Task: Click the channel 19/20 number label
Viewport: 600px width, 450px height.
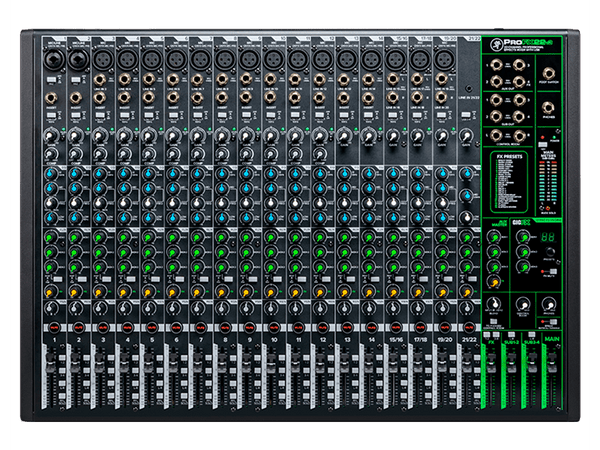Action: (443, 340)
